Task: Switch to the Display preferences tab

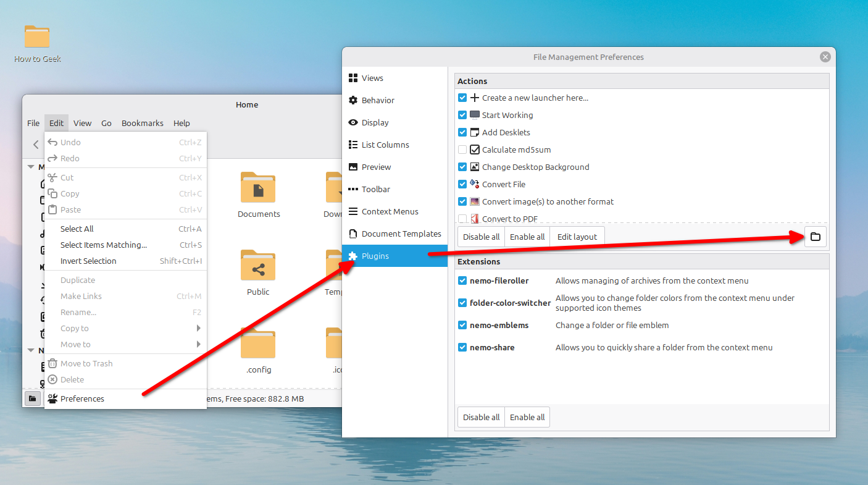Action: (x=394, y=122)
